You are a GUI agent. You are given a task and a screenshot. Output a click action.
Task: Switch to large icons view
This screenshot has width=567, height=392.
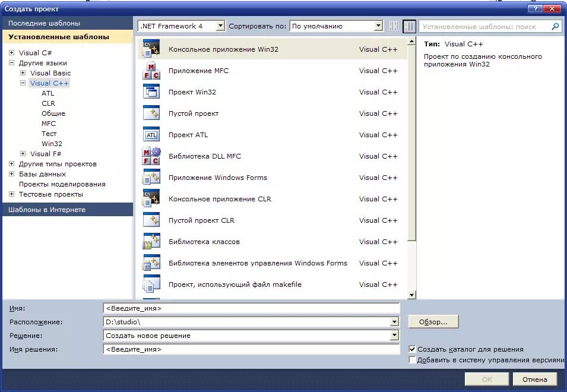pos(408,26)
